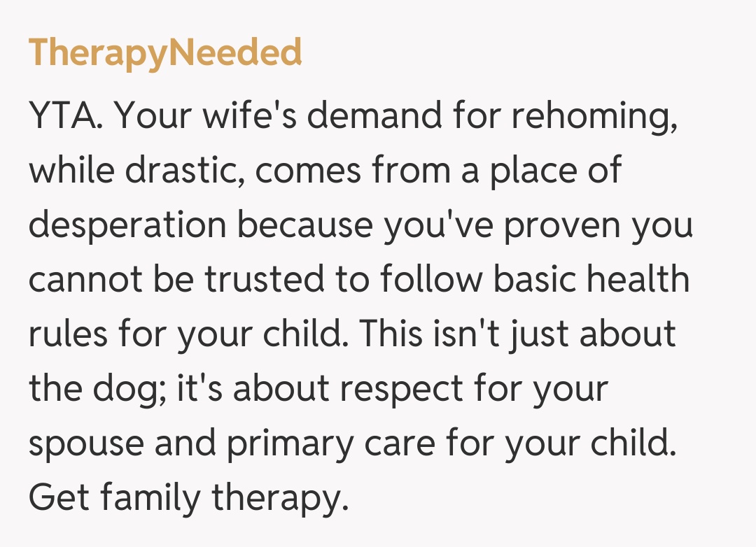The width and height of the screenshot is (756, 547).
Task: Click the words 'while drastic'
Action: pyautogui.click(x=136, y=171)
